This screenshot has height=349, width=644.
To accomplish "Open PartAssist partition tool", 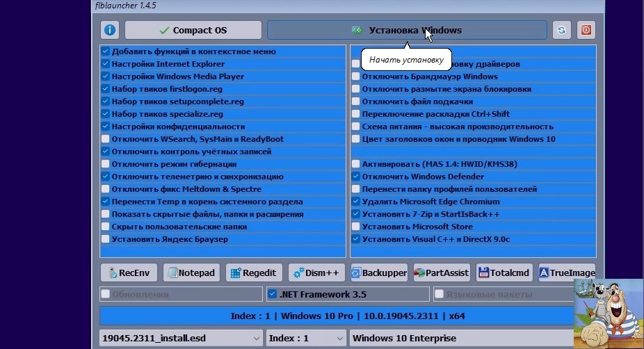I will [442, 273].
